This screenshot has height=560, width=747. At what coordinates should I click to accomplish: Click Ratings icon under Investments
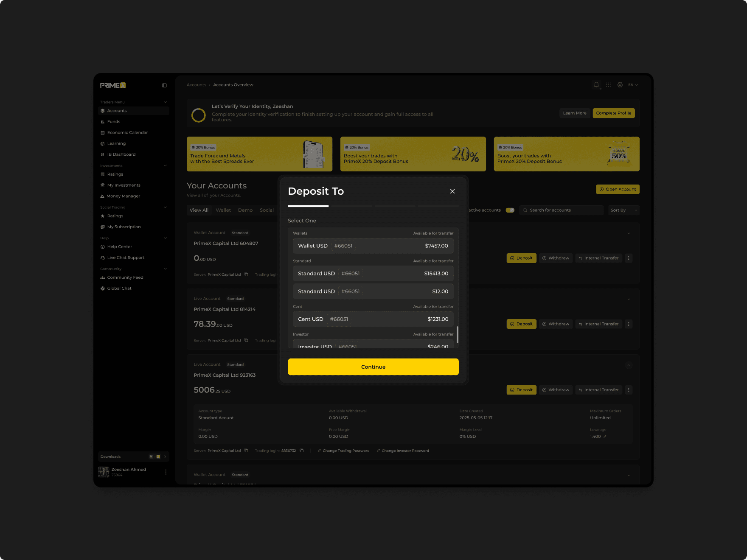(x=102, y=174)
